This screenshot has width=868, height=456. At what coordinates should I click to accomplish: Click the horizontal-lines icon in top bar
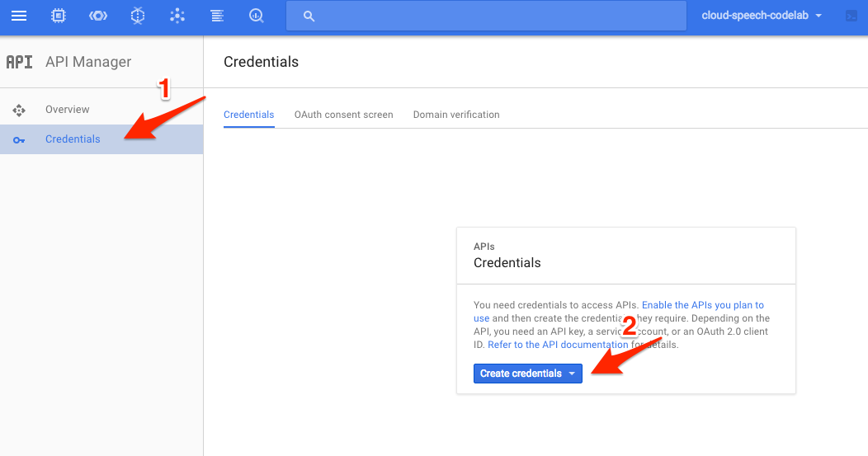(x=216, y=16)
